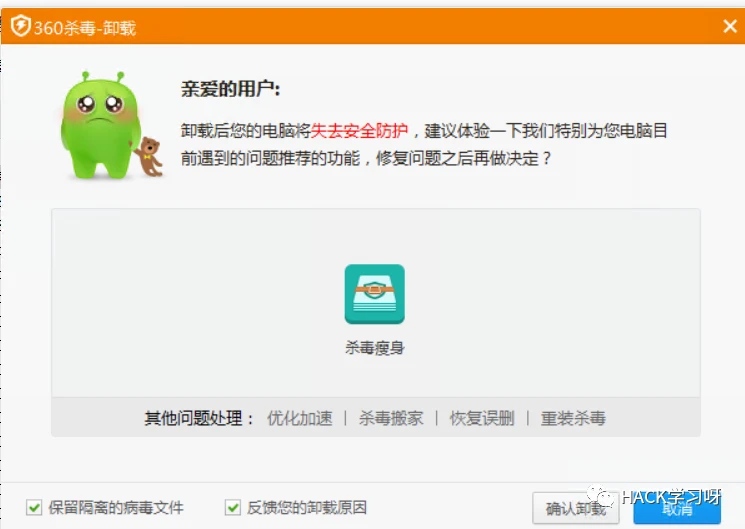This screenshot has height=529, width=745.
Task: Select the 杀毒搬家 option
Action: coord(390,418)
